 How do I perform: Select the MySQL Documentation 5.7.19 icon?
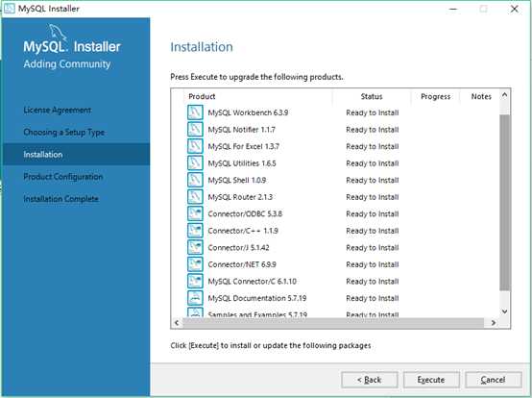pyautogui.click(x=195, y=298)
